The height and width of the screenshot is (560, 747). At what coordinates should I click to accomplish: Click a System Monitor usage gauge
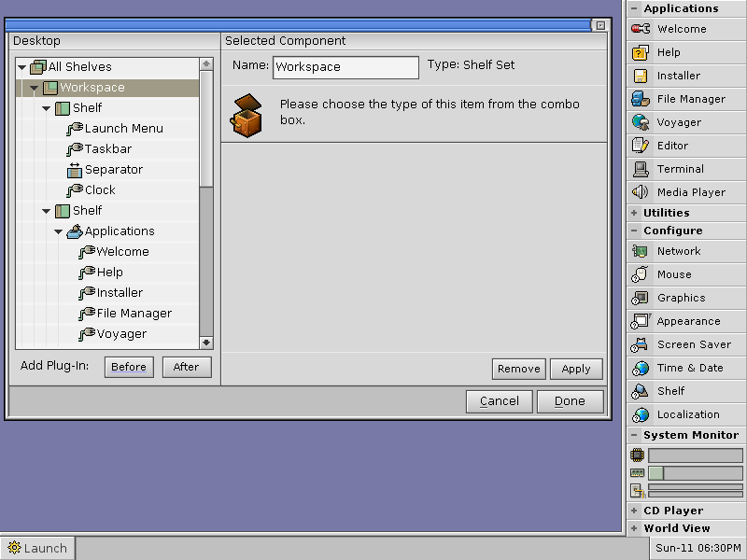pos(696,455)
